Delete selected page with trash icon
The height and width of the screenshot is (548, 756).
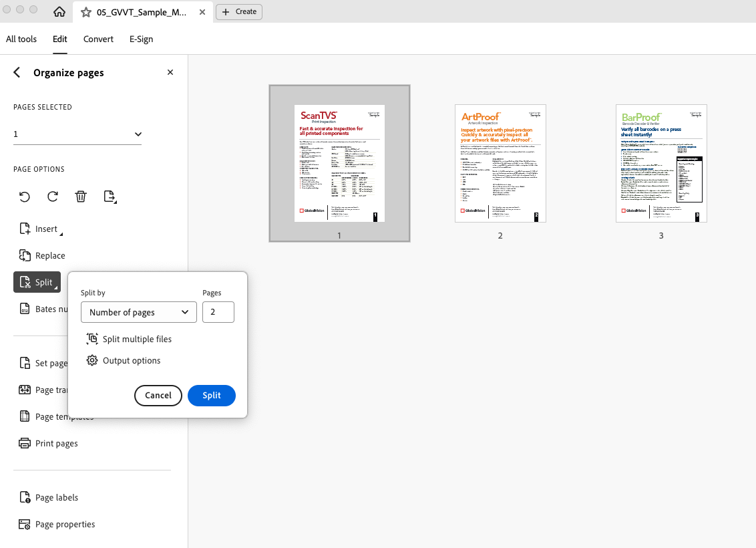[81, 196]
